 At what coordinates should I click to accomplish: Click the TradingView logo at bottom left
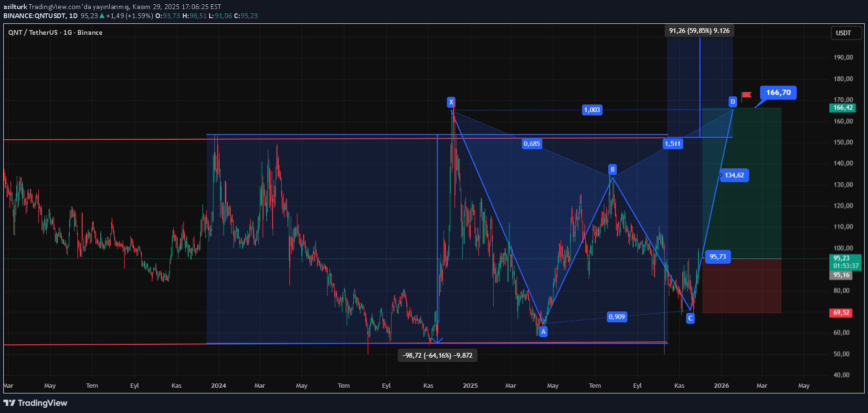point(36,403)
